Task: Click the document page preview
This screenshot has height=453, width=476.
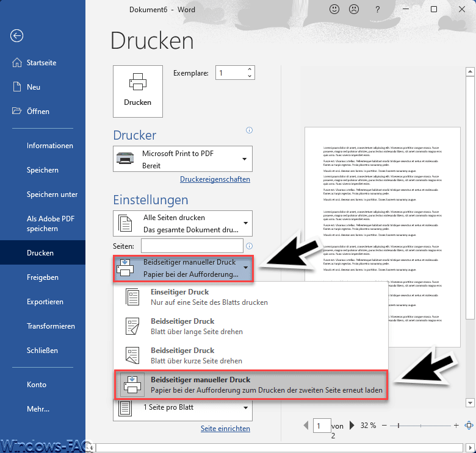Action: click(383, 237)
